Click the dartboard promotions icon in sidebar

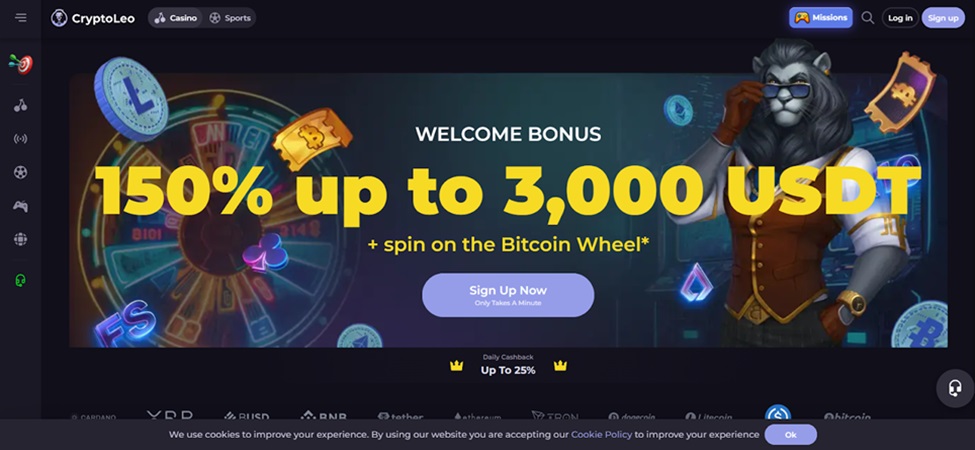[20, 63]
